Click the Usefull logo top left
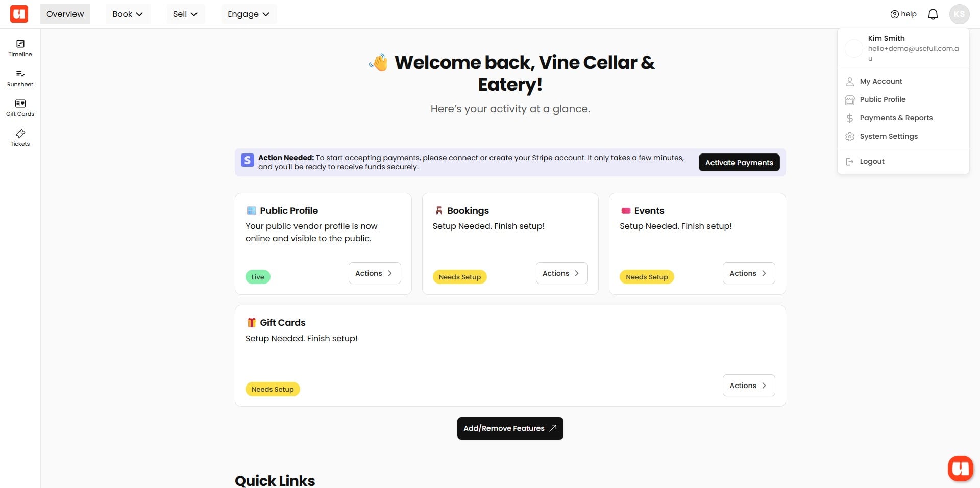 pyautogui.click(x=19, y=14)
